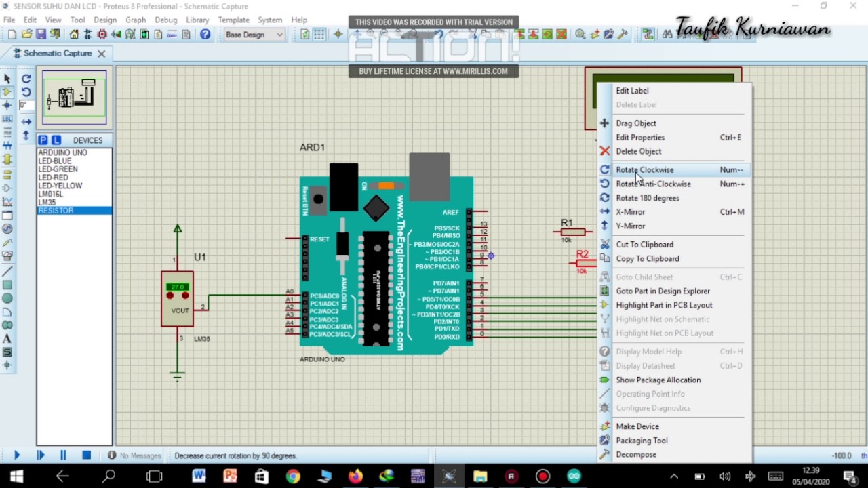Toggle the grid display button
This screenshot has height=488, width=868.
click(x=319, y=35)
